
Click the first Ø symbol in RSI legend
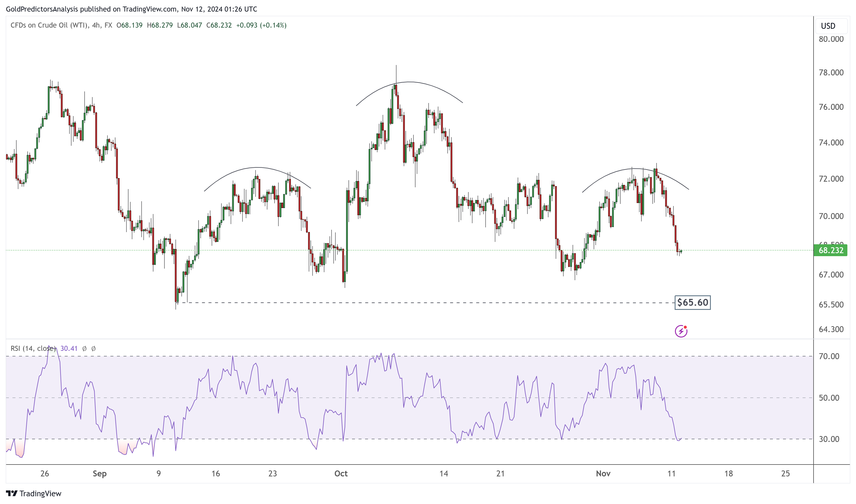[x=84, y=348]
